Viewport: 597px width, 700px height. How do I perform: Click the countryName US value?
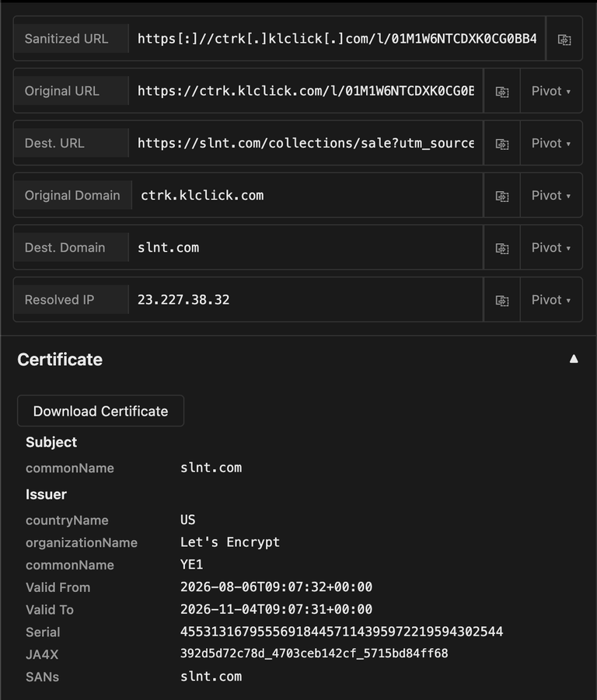188,520
